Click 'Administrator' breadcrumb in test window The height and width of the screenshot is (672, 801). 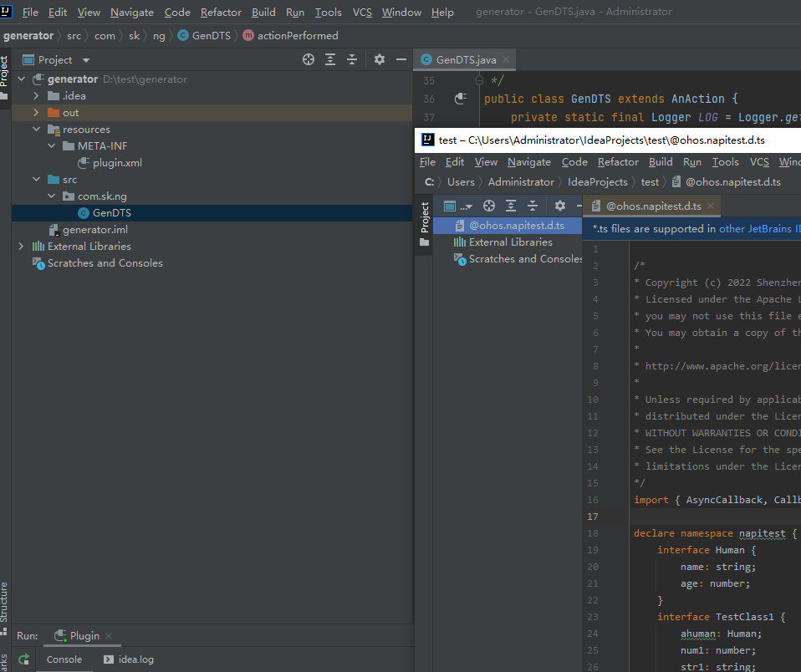coord(521,181)
